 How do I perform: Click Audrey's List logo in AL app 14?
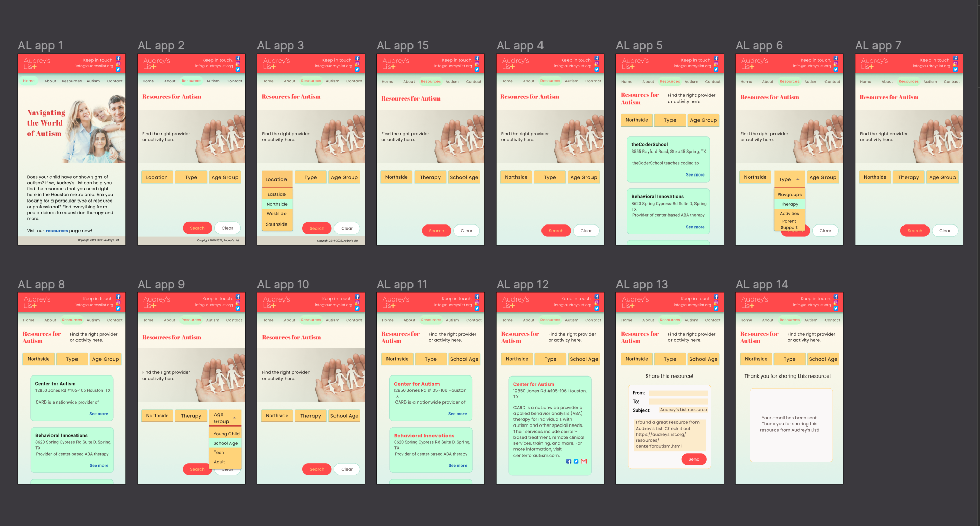pyautogui.click(x=755, y=302)
